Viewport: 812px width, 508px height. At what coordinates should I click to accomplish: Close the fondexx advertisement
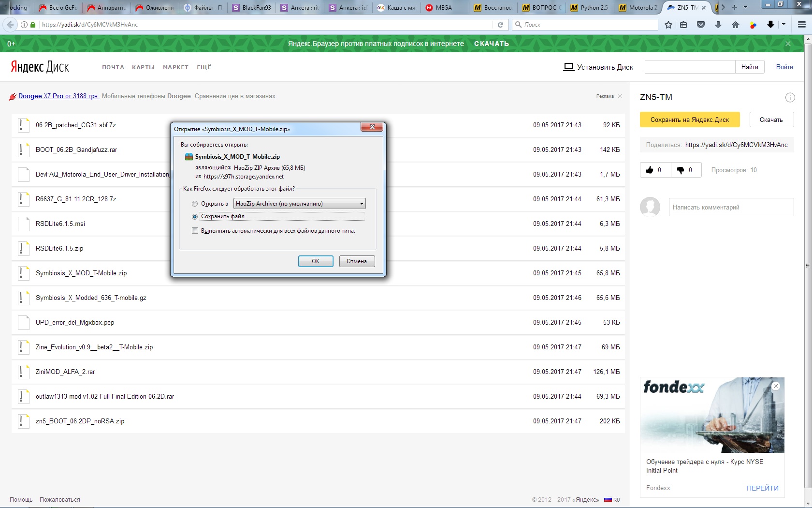[x=776, y=386]
